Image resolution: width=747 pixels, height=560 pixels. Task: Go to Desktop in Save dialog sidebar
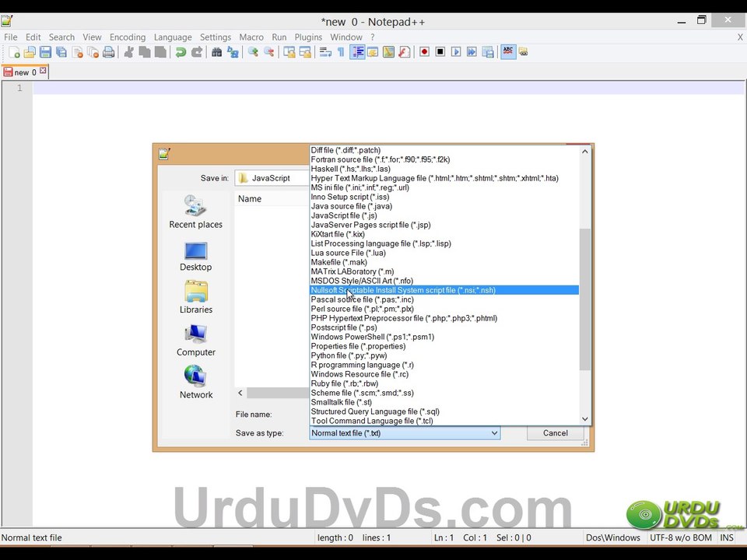click(x=195, y=257)
